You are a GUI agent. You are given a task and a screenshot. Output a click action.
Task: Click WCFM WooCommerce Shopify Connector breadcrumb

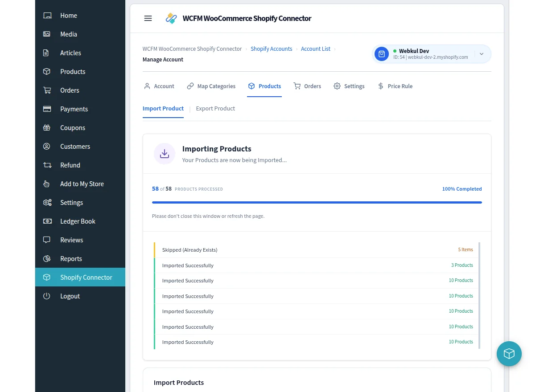tap(192, 49)
